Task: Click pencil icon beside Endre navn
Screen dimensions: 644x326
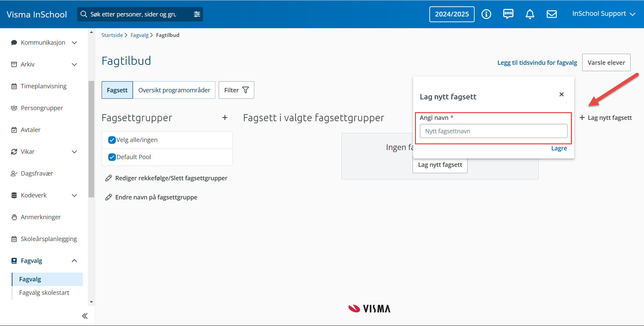Action: (x=108, y=197)
